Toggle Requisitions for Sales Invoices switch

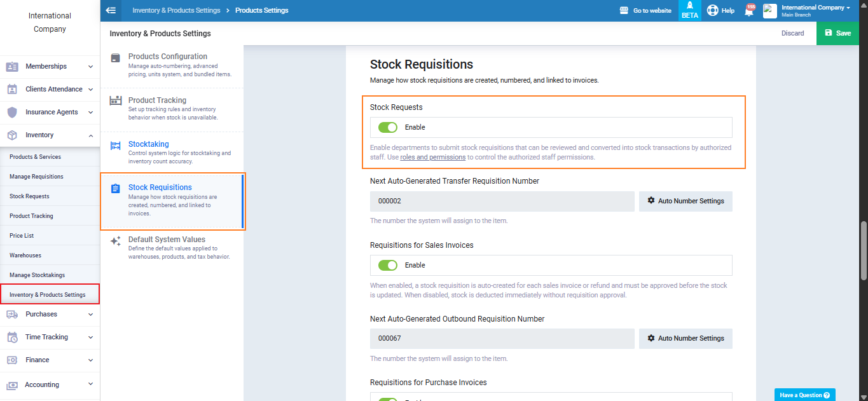tap(387, 265)
